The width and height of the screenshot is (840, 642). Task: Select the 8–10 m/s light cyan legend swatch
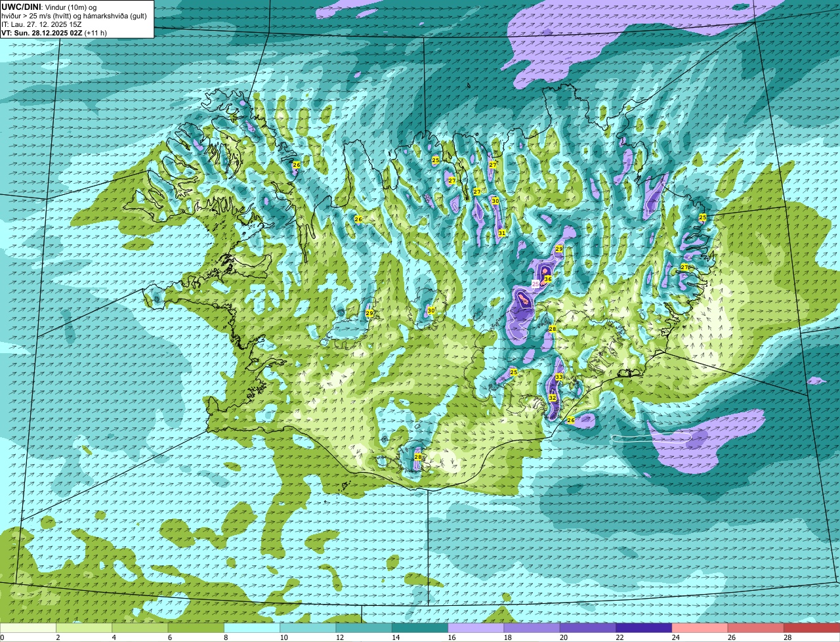252,628
